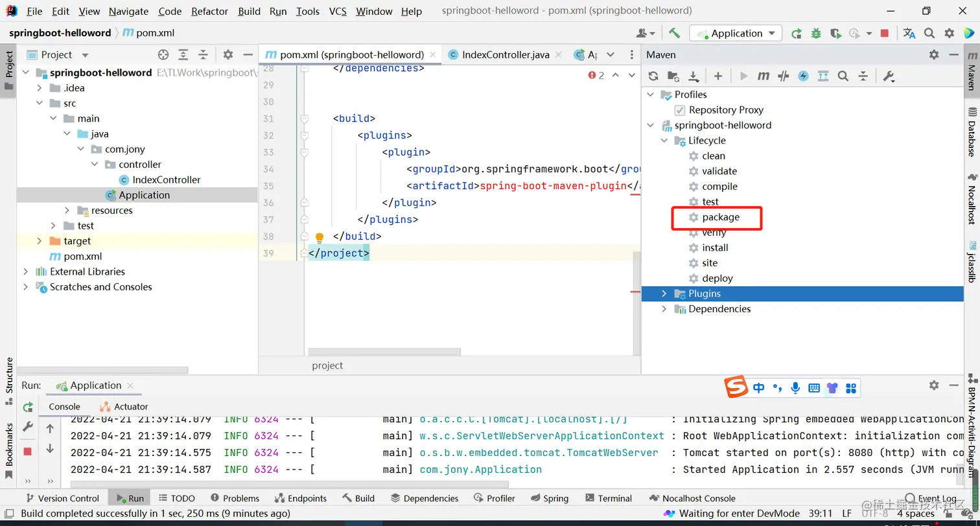This screenshot has height=526, width=980.
Task: Click Download Sources icon in Maven toolbar
Action: (x=694, y=76)
